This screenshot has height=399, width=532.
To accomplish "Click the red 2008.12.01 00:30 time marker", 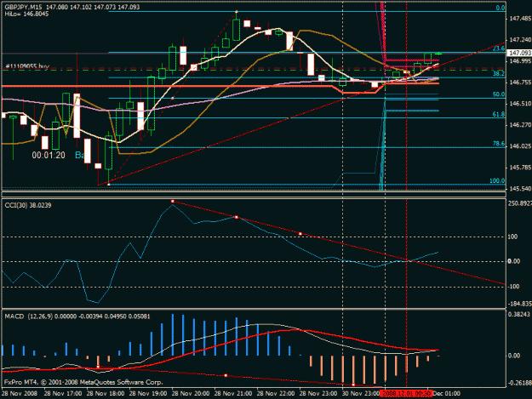I will [x=406, y=394].
